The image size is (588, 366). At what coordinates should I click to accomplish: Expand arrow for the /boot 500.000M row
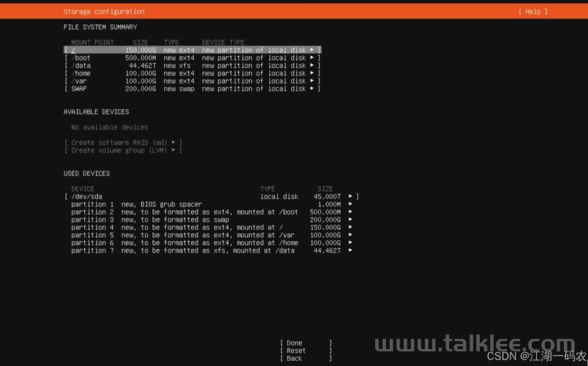tap(312, 58)
